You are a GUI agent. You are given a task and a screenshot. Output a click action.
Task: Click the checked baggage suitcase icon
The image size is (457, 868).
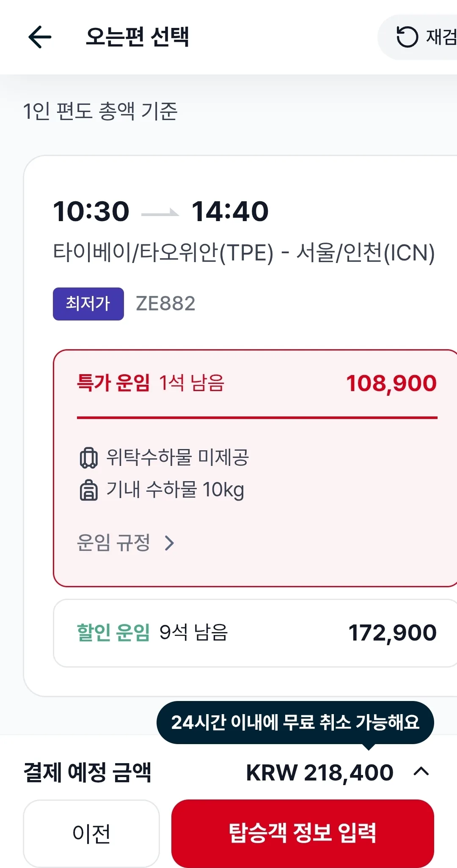(x=88, y=457)
